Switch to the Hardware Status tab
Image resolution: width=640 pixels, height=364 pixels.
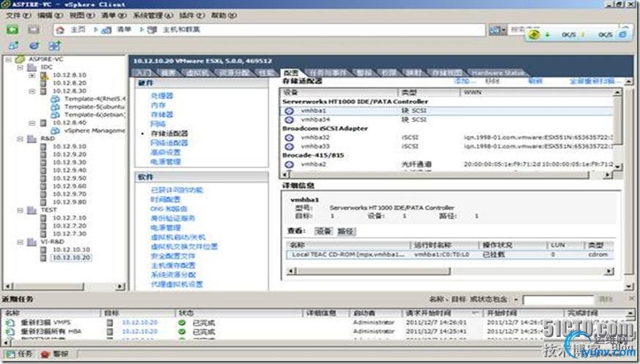pyautogui.click(x=497, y=73)
